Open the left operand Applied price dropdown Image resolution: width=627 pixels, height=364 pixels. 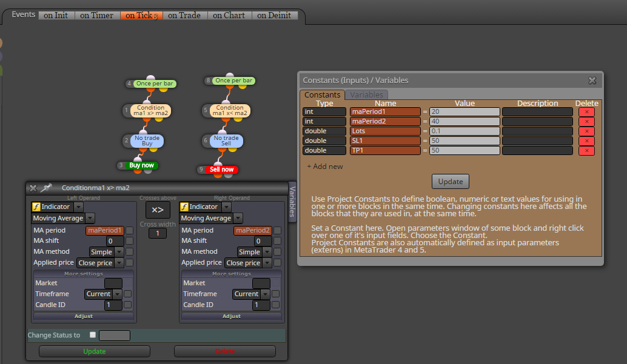pos(119,262)
